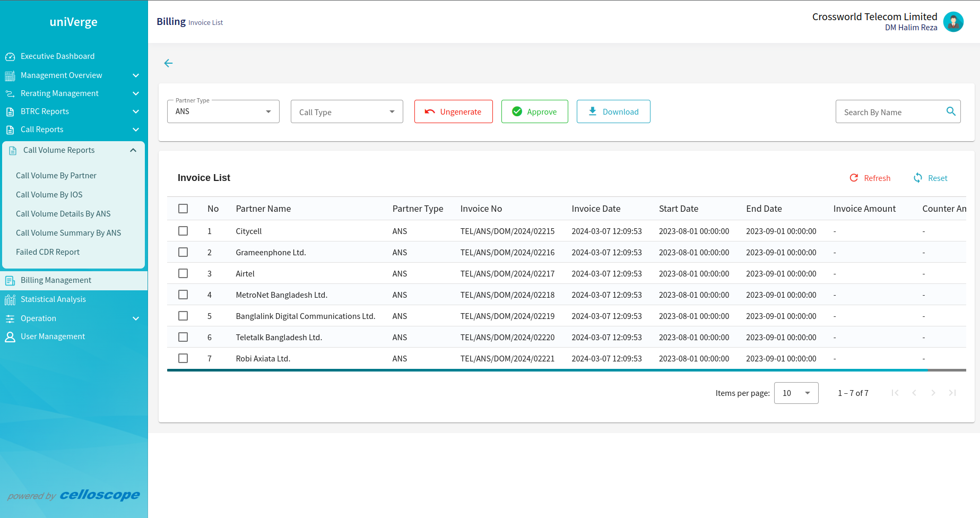Click the Call Reports document icon

(x=10, y=129)
